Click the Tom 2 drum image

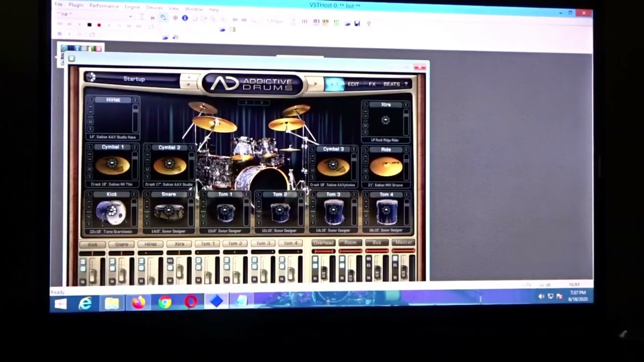tap(280, 213)
